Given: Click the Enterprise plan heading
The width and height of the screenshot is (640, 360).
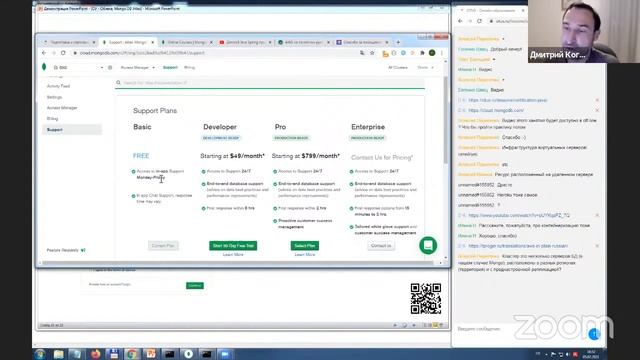Looking at the screenshot, I should coord(368,127).
